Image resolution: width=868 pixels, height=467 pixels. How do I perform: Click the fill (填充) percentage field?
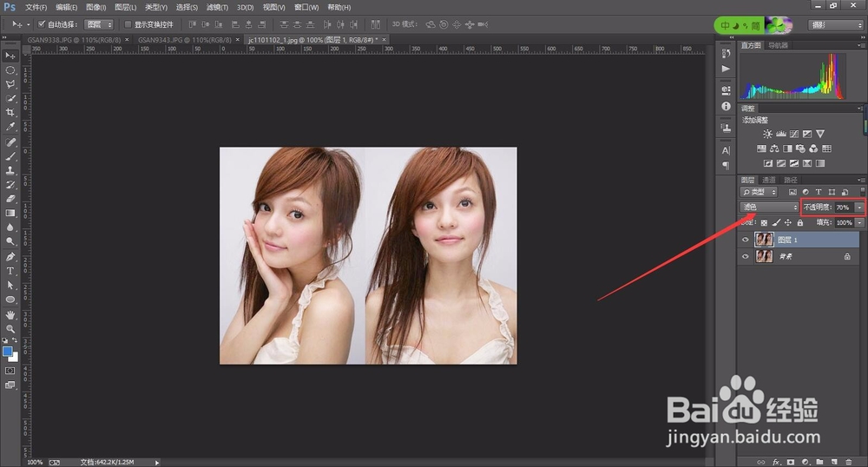click(843, 223)
